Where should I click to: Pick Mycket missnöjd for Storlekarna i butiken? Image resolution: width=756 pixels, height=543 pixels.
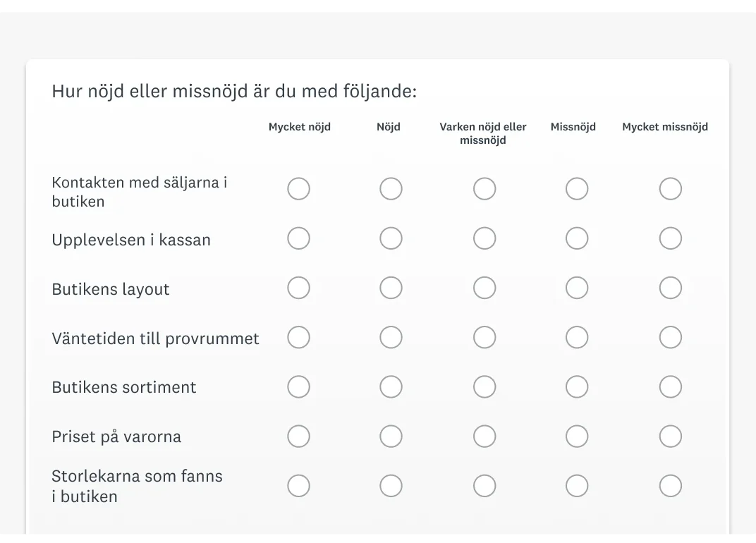point(670,486)
